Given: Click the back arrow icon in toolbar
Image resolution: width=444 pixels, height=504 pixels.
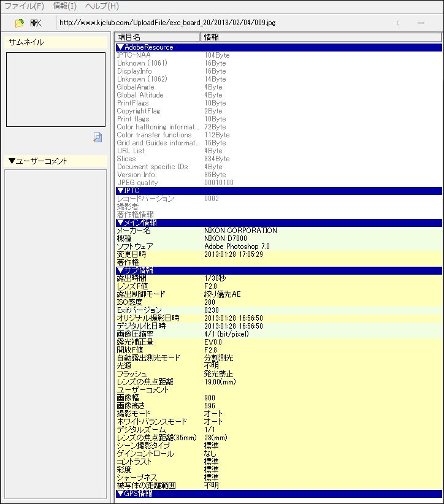Looking at the screenshot, I should (x=398, y=23).
